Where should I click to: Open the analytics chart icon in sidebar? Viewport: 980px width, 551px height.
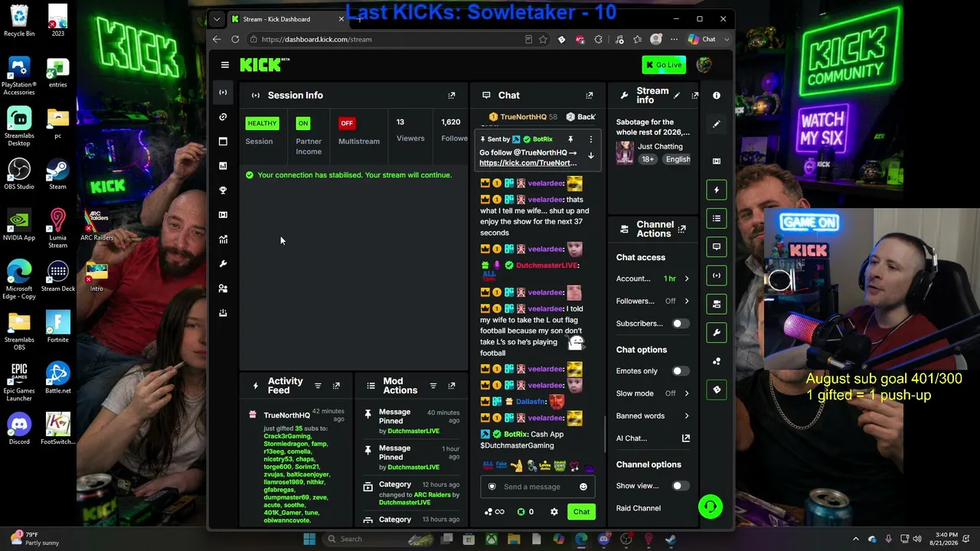pyautogui.click(x=223, y=240)
